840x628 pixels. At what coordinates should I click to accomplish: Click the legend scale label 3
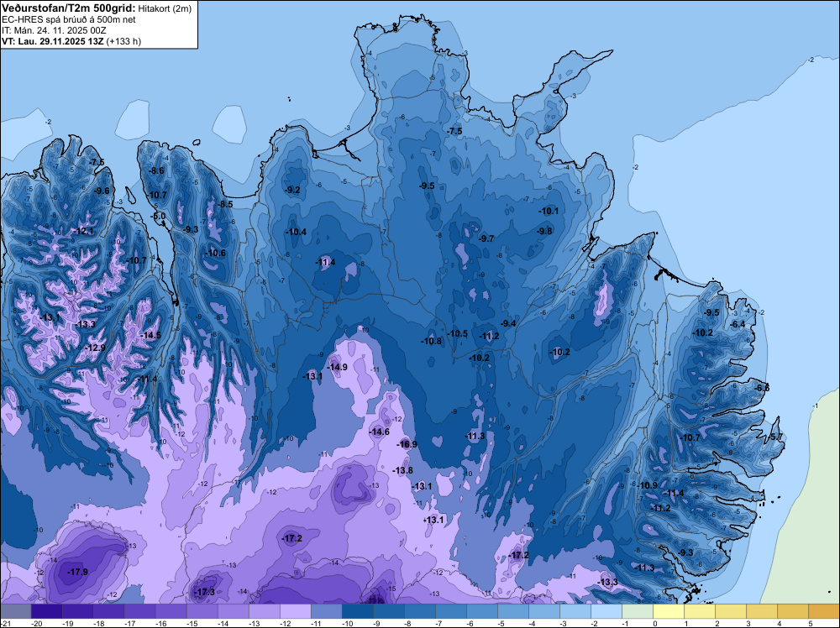point(748,623)
